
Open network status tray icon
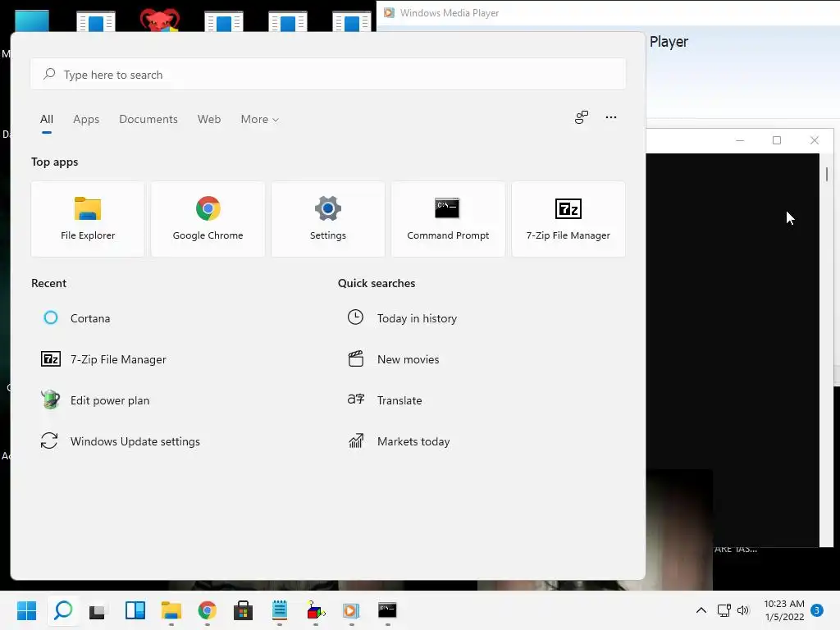724,610
